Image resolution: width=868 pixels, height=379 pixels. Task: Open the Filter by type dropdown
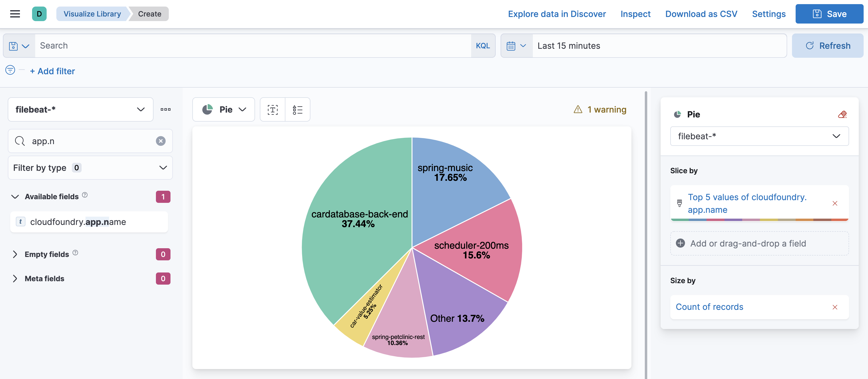[x=90, y=168]
